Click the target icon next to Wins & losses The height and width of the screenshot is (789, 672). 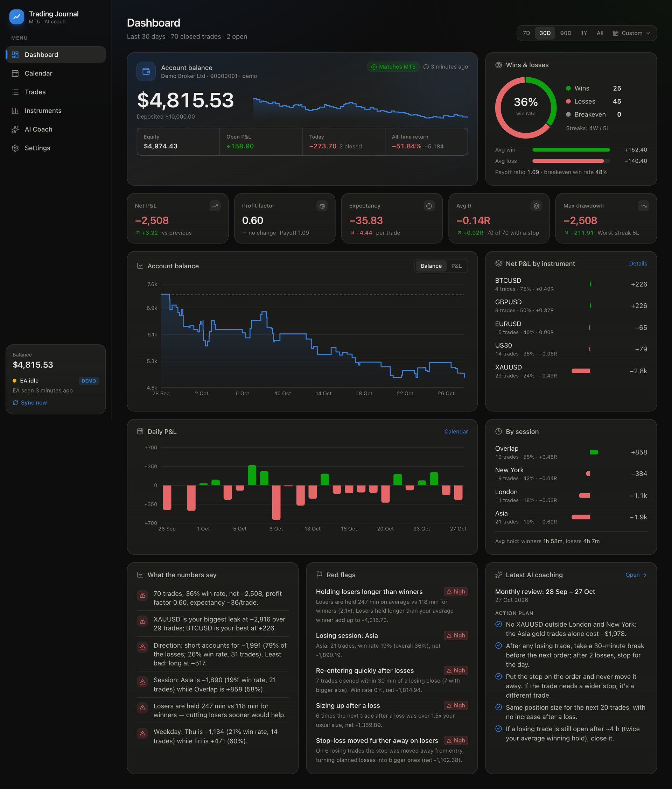498,65
